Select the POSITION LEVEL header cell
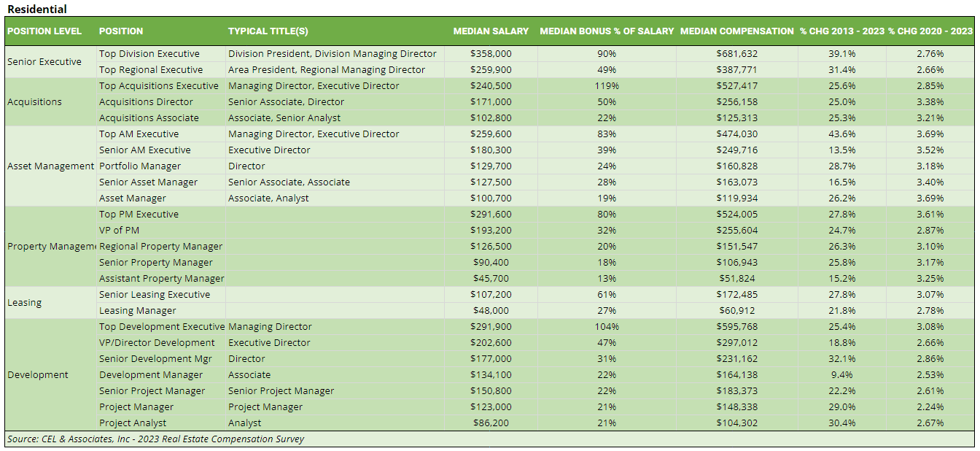The height and width of the screenshot is (451, 980). pyautogui.click(x=44, y=31)
